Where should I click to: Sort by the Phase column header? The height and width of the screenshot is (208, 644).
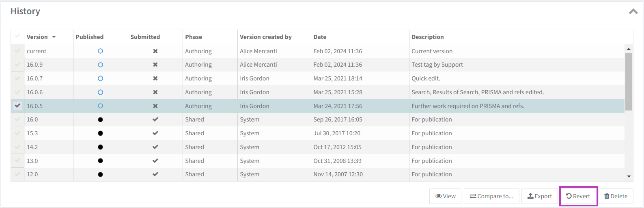[x=194, y=37]
